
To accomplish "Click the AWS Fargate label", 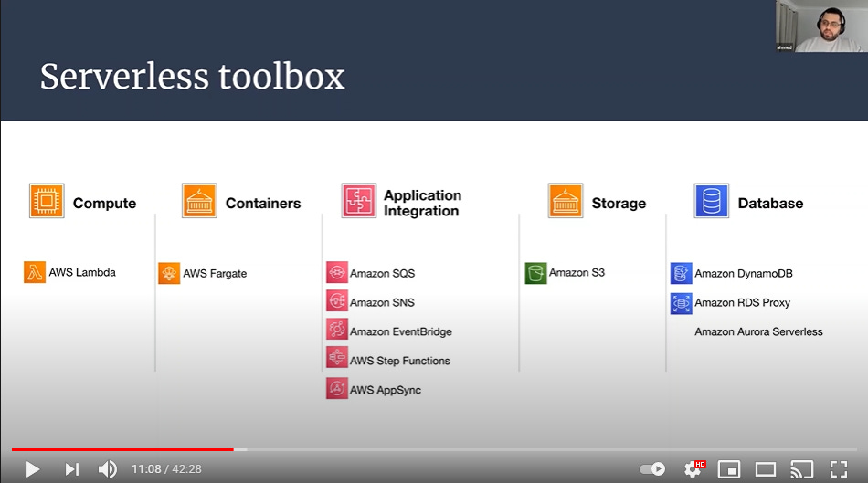I will (215, 274).
